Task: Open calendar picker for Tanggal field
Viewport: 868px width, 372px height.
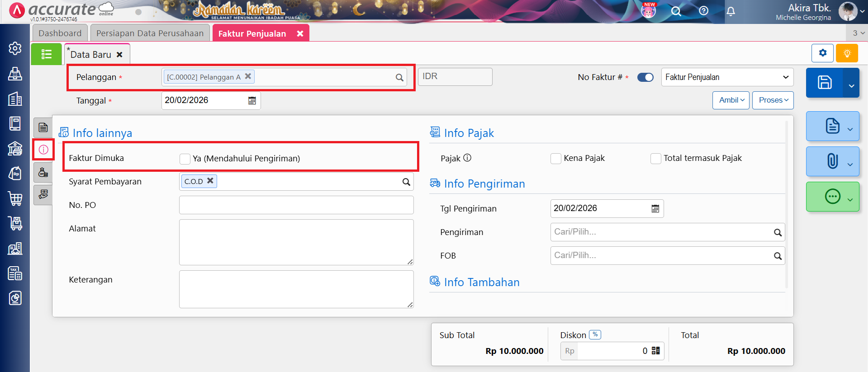Action: click(252, 101)
